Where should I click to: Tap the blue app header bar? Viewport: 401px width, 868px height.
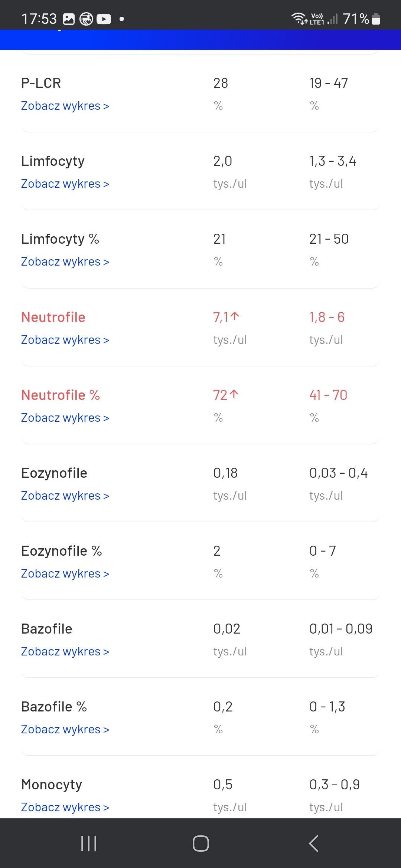pyautogui.click(x=200, y=40)
